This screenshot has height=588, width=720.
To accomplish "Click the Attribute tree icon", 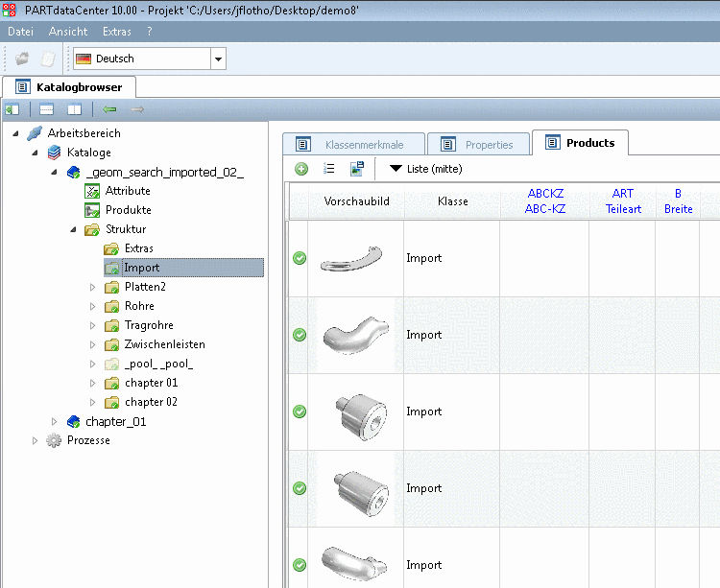I will click(x=92, y=191).
